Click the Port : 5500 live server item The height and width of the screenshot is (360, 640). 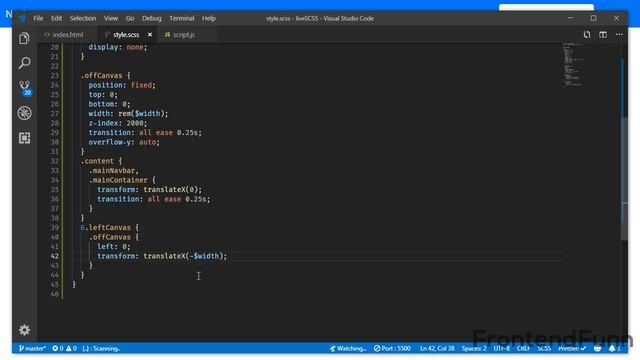pyautogui.click(x=392, y=348)
